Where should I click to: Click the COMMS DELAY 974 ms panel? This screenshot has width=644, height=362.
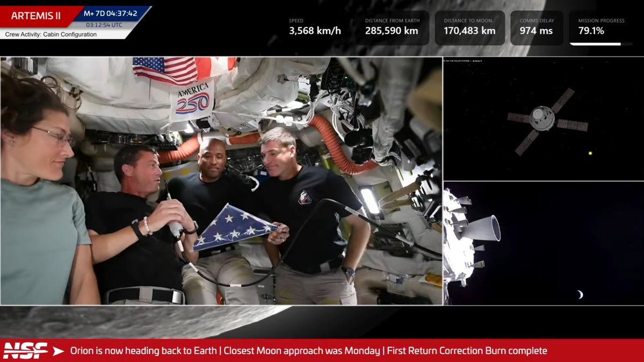[x=537, y=27]
